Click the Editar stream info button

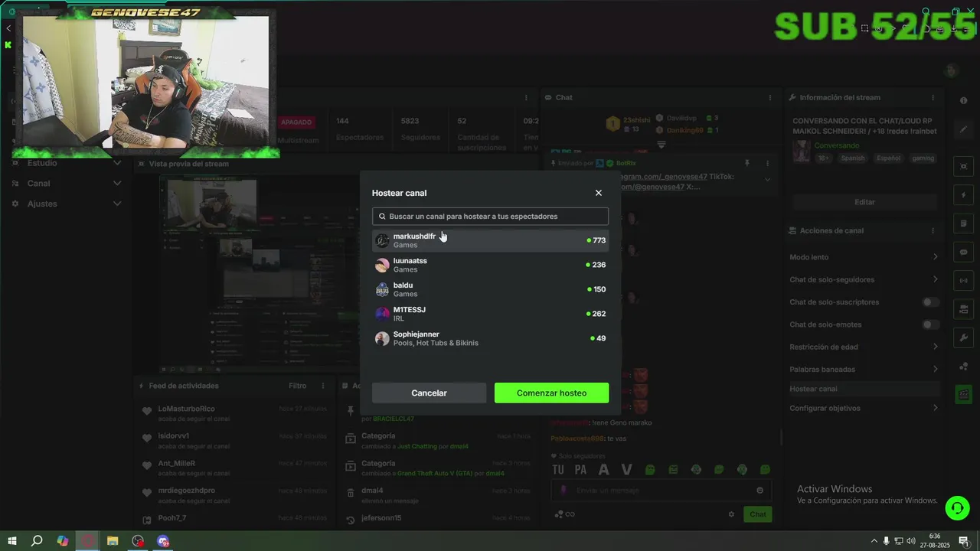[x=864, y=202]
